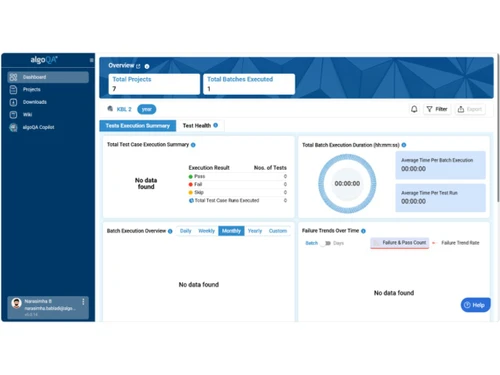Image resolution: width=500 pixels, height=375 pixels.
Task: Toggle Batch/Days switch
Action: (x=326, y=243)
